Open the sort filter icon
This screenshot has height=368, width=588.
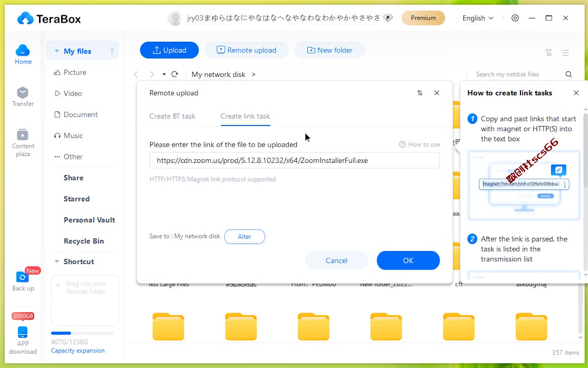tap(549, 53)
